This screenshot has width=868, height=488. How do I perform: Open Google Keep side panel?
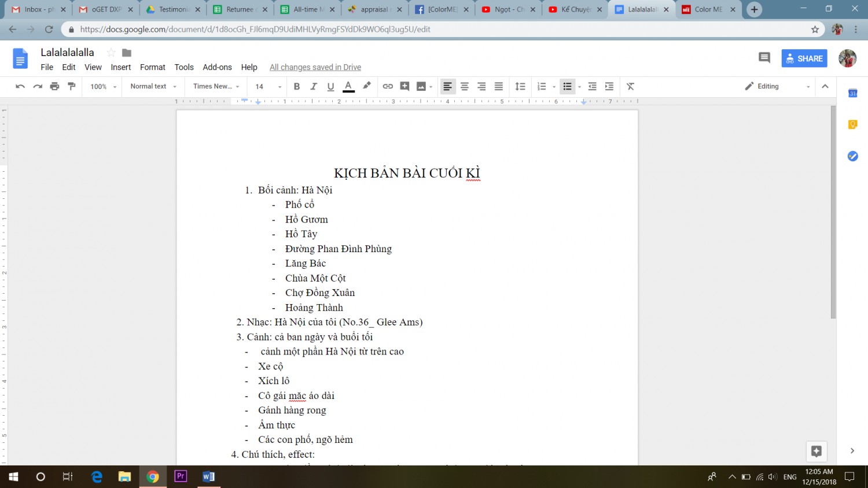[852, 124]
